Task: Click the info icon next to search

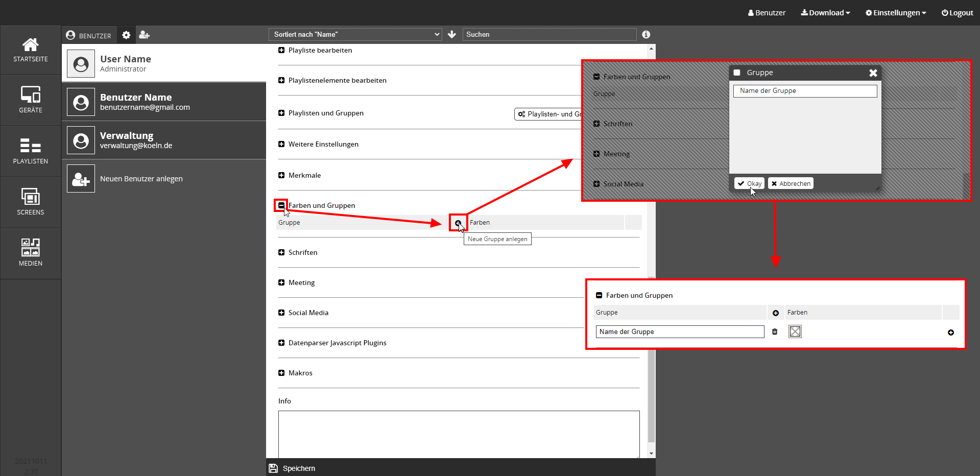Action: pos(646,34)
